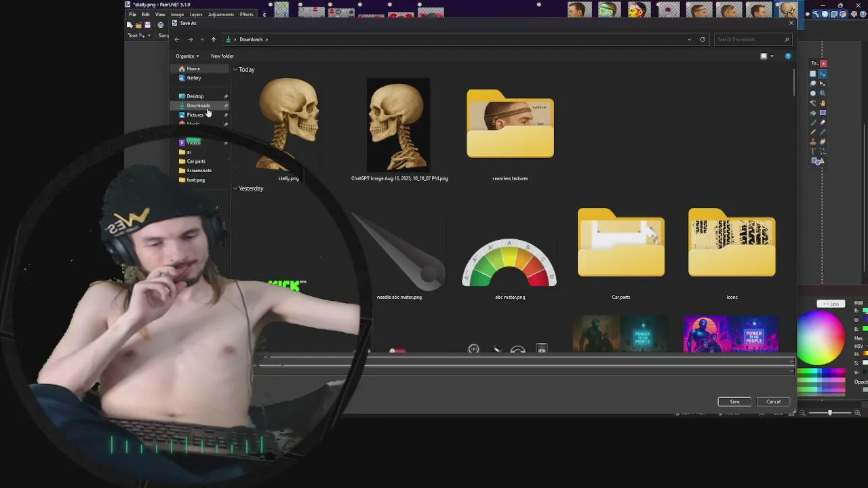868x488 pixels.
Task: Select the Paint Bucket tool
Action: (x=812, y=113)
